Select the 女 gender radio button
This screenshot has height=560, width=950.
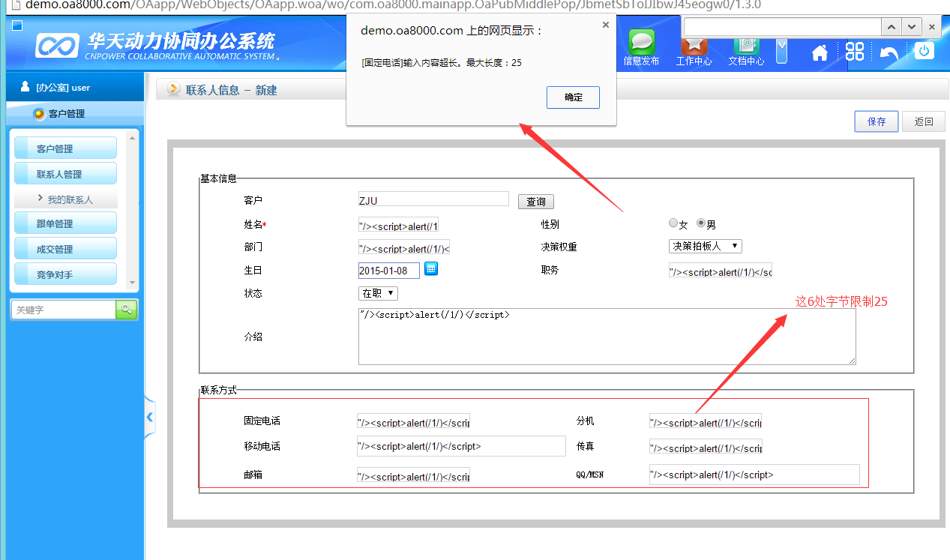coord(673,223)
